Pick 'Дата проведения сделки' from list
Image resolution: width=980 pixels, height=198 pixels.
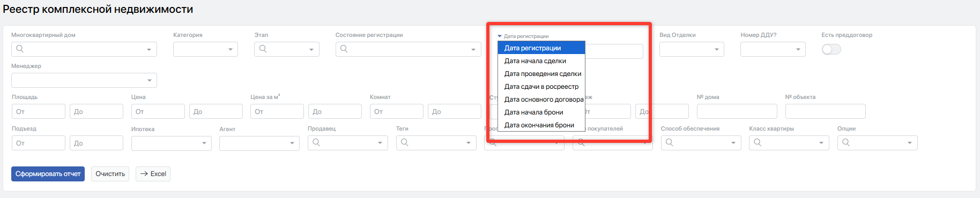(541, 74)
